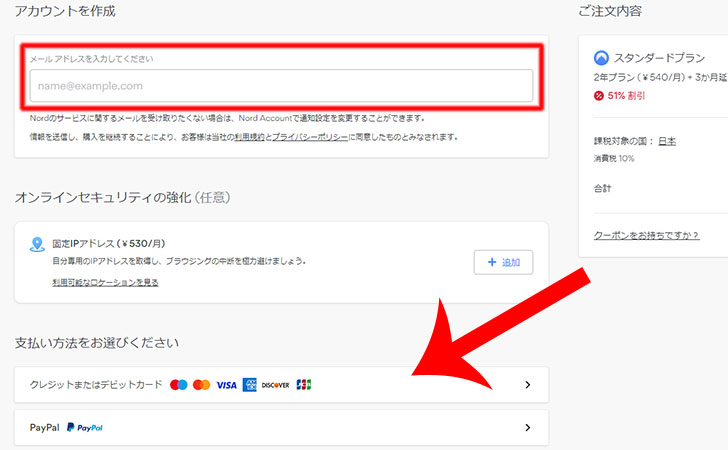Open the 利用規約 terms link
This screenshot has height=450, width=728.
pyautogui.click(x=248, y=136)
